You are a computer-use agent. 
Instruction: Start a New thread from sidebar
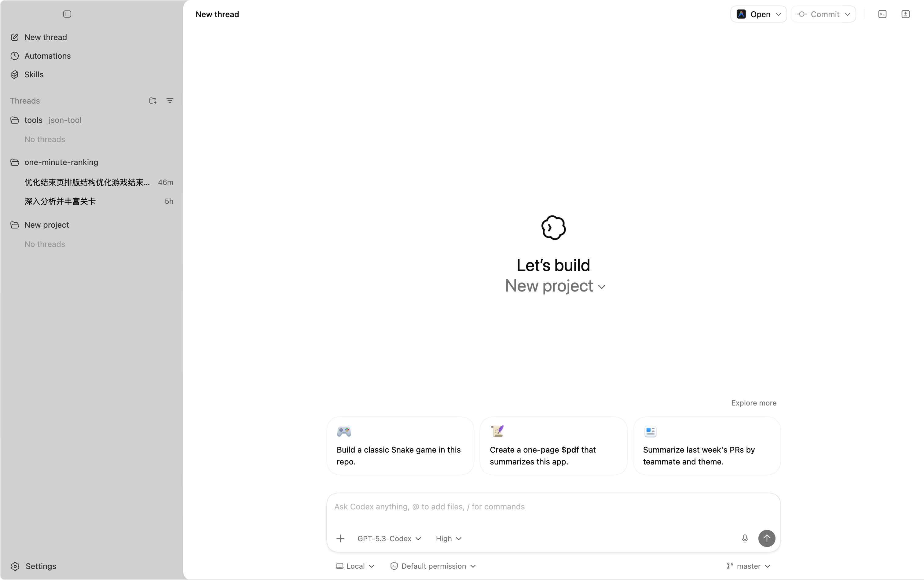[x=45, y=37]
